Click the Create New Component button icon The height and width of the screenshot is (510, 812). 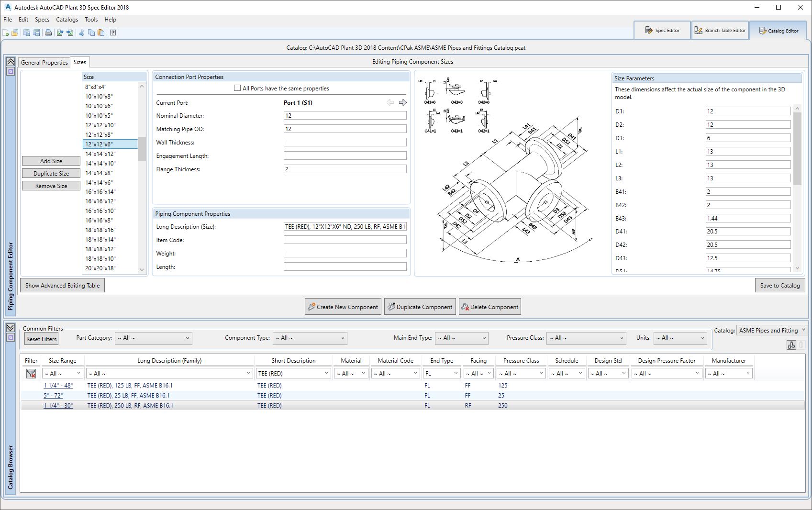311,307
